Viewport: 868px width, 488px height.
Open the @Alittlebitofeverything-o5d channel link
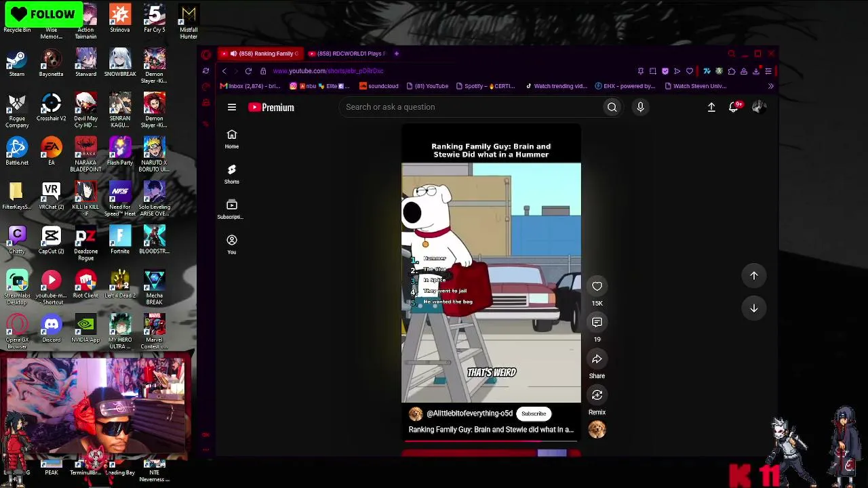pyautogui.click(x=469, y=413)
